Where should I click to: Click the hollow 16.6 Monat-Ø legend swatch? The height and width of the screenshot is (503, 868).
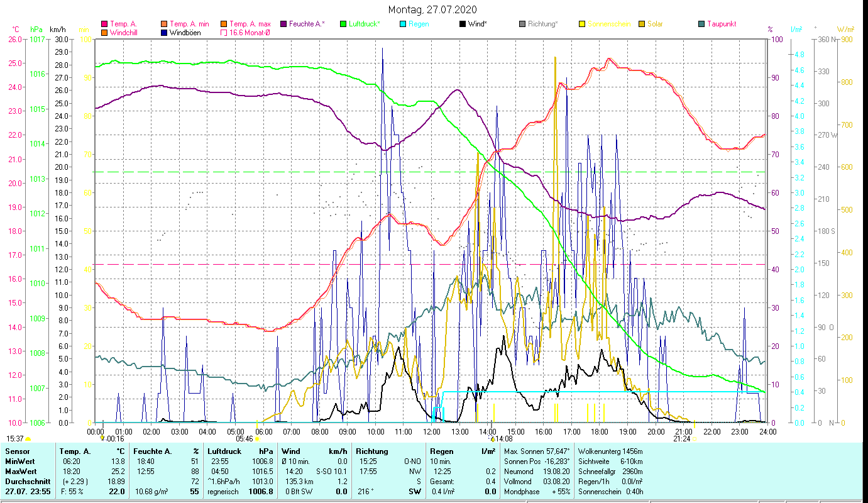(x=223, y=32)
